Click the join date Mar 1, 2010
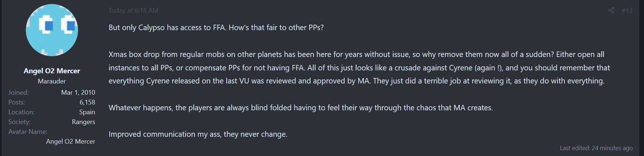This screenshot has width=644, height=156. 78,93
